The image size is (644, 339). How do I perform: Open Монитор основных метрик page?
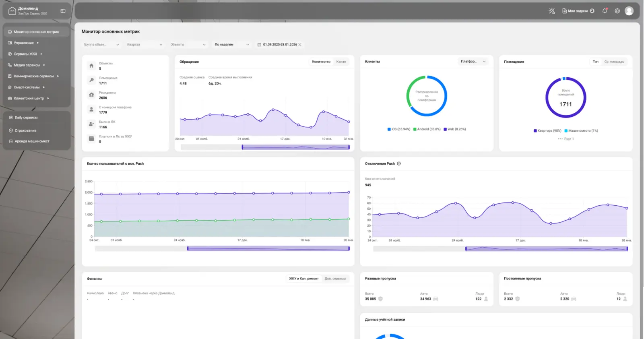click(37, 32)
